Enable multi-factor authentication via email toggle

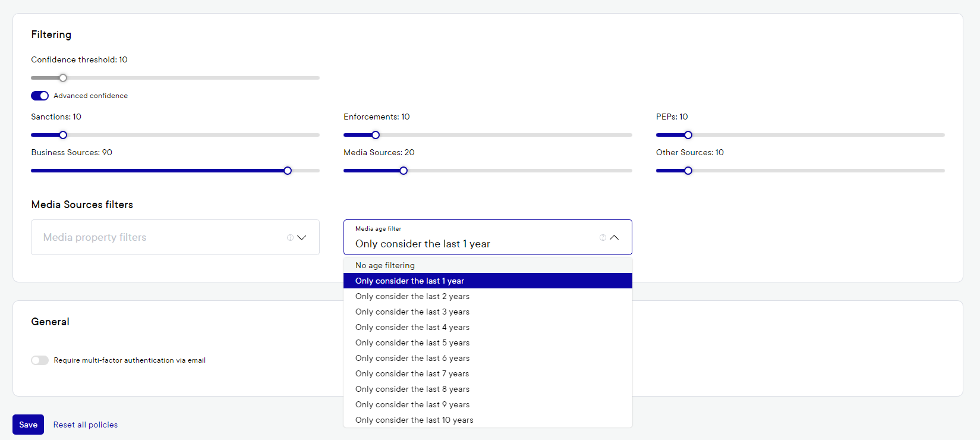[x=40, y=360]
